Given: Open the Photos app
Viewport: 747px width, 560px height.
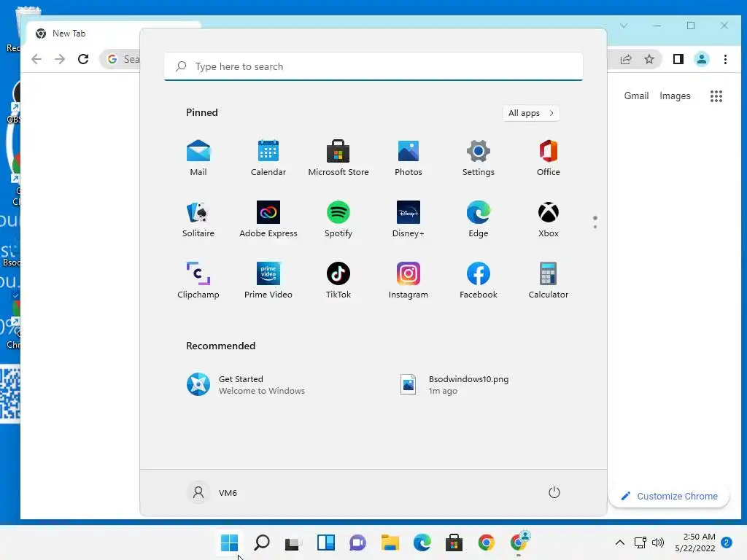Looking at the screenshot, I should pyautogui.click(x=409, y=158).
